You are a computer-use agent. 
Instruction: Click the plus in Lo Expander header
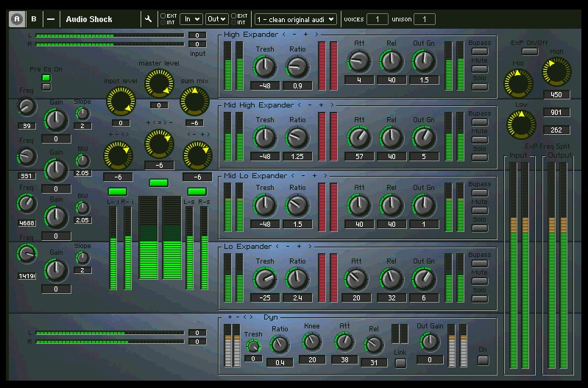point(299,246)
